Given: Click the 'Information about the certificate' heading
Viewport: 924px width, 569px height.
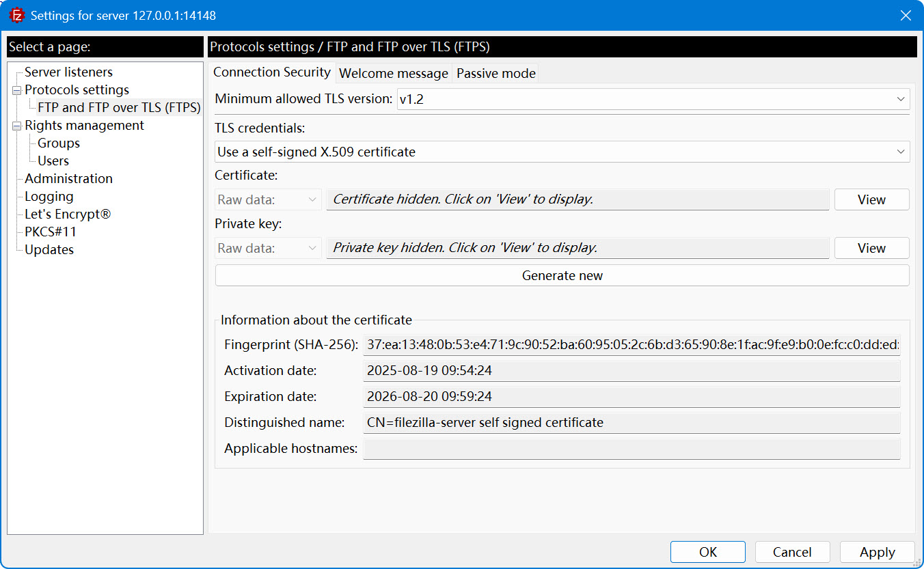Looking at the screenshot, I should (x=316, y=320).
